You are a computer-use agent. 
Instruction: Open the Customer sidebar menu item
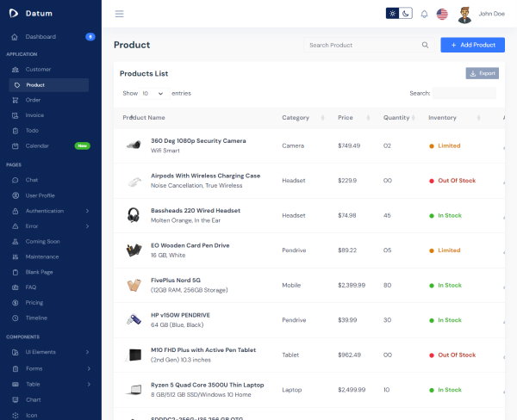[x=38, y=69]
